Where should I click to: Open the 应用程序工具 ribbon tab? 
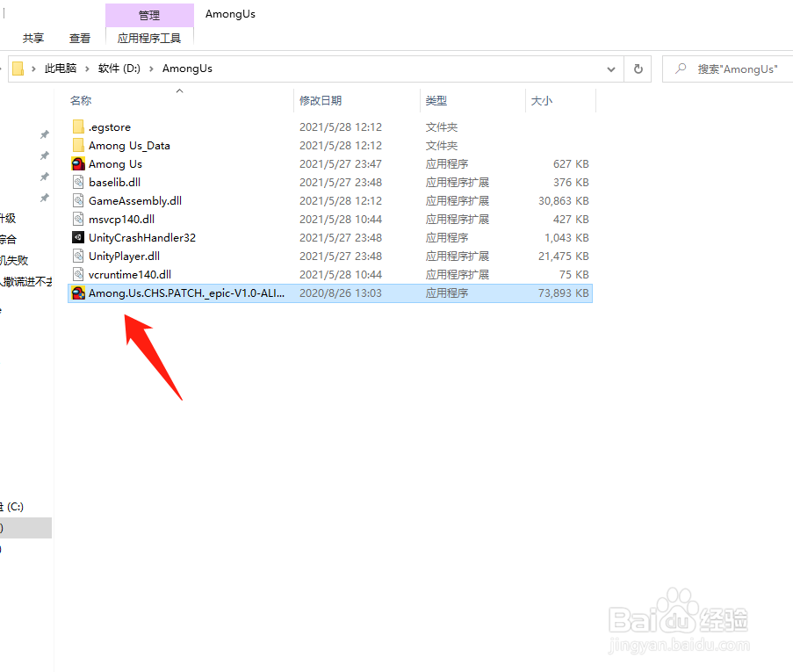coord(149,38)
